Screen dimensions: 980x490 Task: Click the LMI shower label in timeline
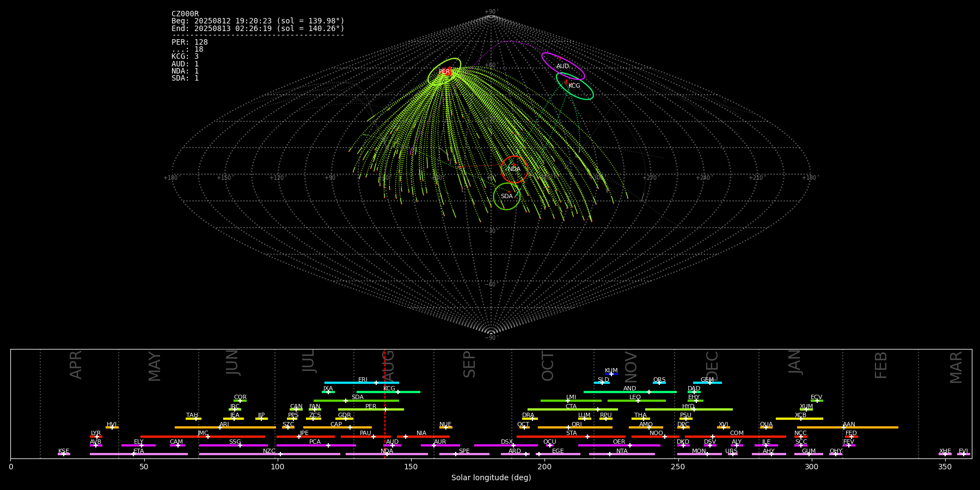[x=571, y=397]
